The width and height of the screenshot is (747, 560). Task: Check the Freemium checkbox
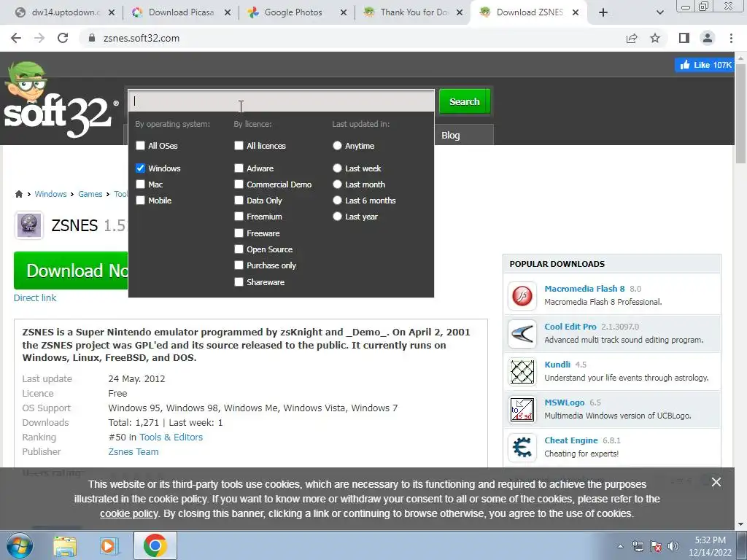(x=239, y=217)
